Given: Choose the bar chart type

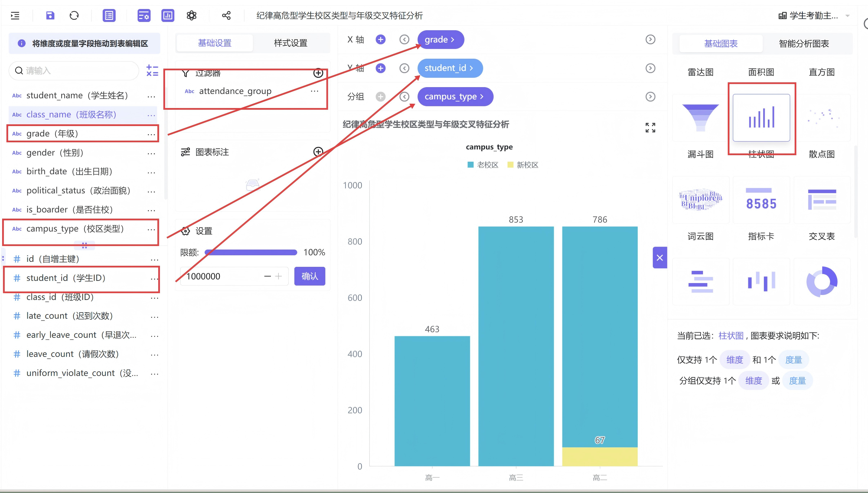Looking at the screenshot, I should pyautogui.click(x=761, y=118).
